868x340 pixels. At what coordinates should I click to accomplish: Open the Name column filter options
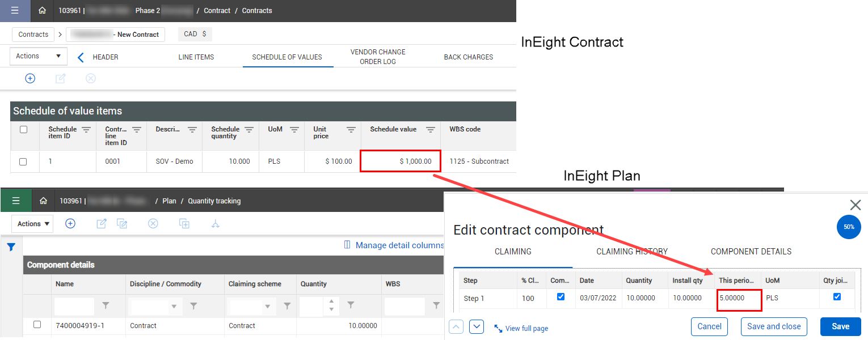point(106,306)
